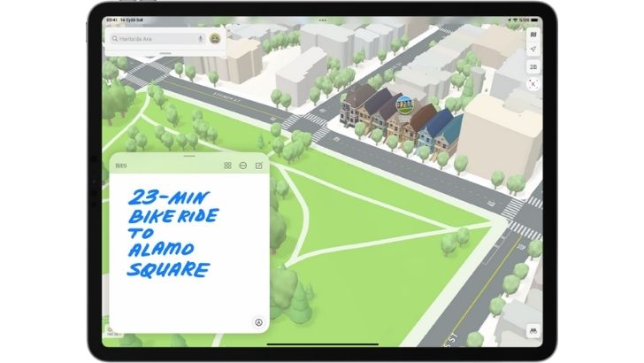This screenshot has width=644, height=363.
Task: Tap the battery indicator in status bar
Action: [x=533, y=19]
